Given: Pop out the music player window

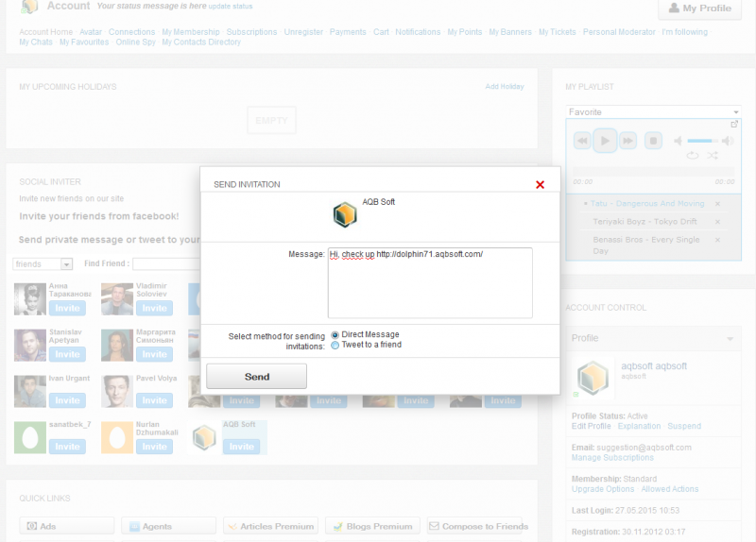Looking at the screenshot, I should (x=734, y=124).
